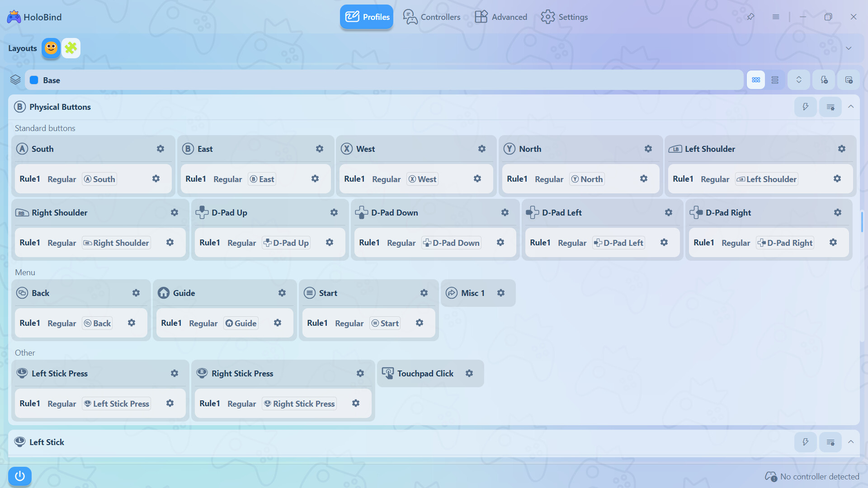
Task: Open settings gear for East button
Action: (320, 149)
